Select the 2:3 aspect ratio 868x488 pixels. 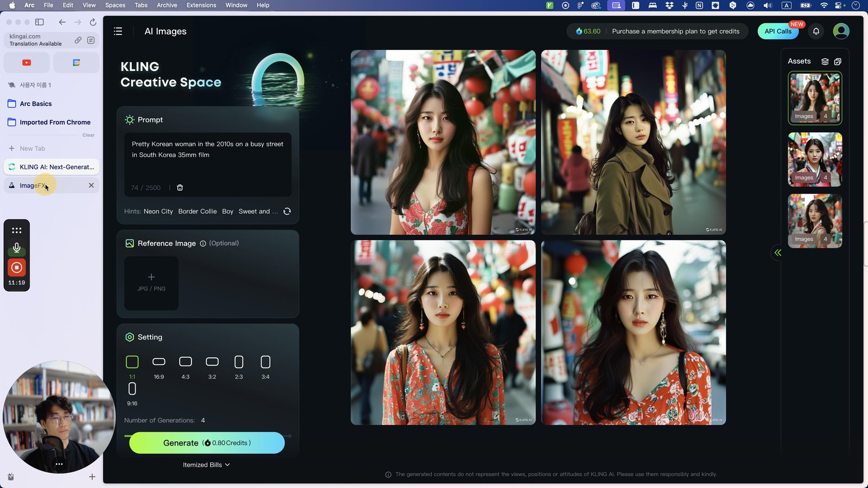tap(239, 367)
